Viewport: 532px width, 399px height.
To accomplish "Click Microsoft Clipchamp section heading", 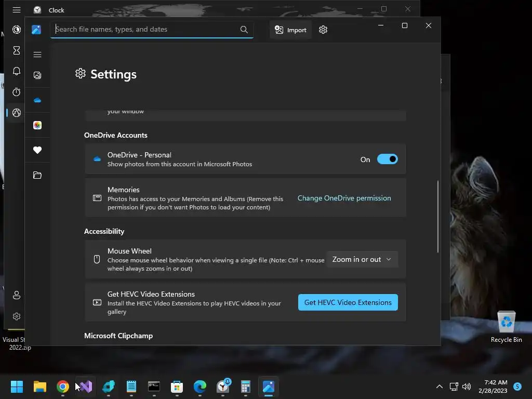I will coord(118,336).
